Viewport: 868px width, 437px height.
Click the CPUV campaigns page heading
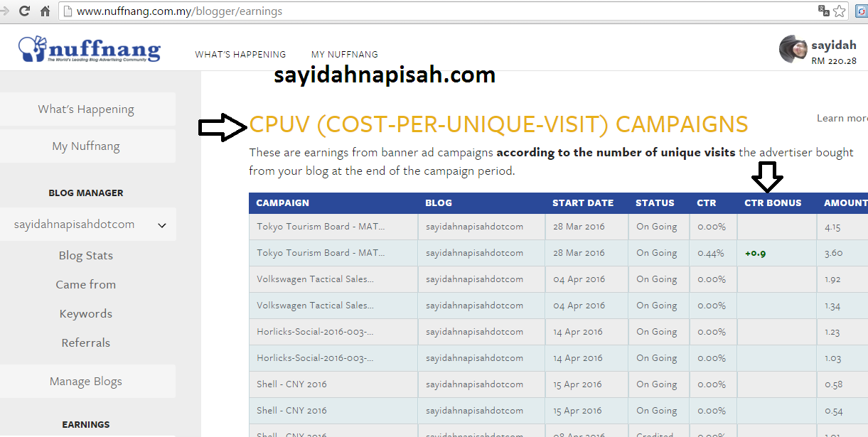[498, 124]
